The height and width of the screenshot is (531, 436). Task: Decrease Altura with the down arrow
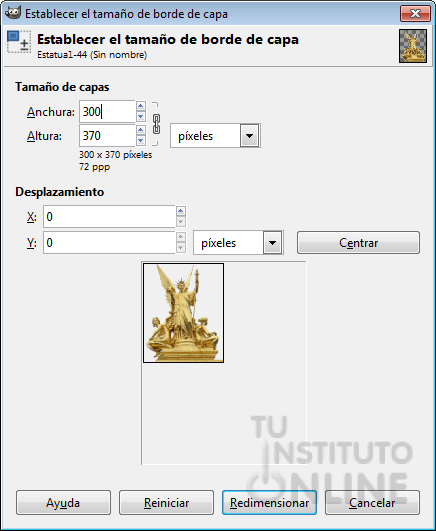point(141,141)
